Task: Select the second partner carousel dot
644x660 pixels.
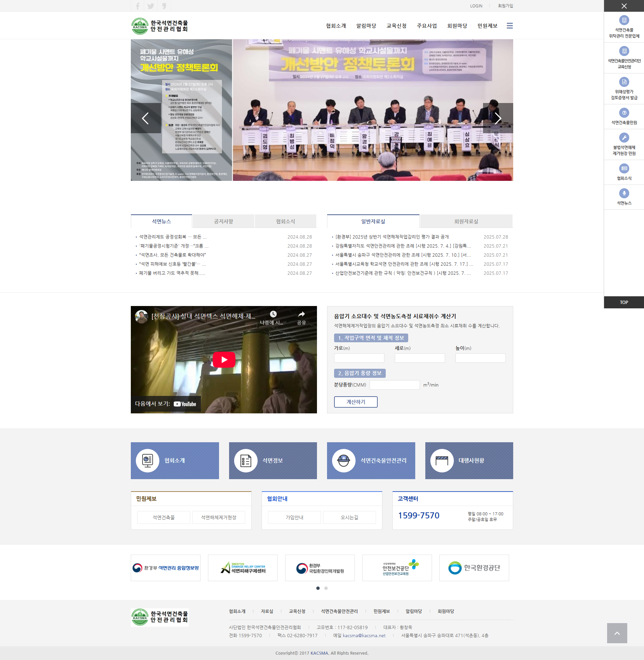Action: coord(326,588)
